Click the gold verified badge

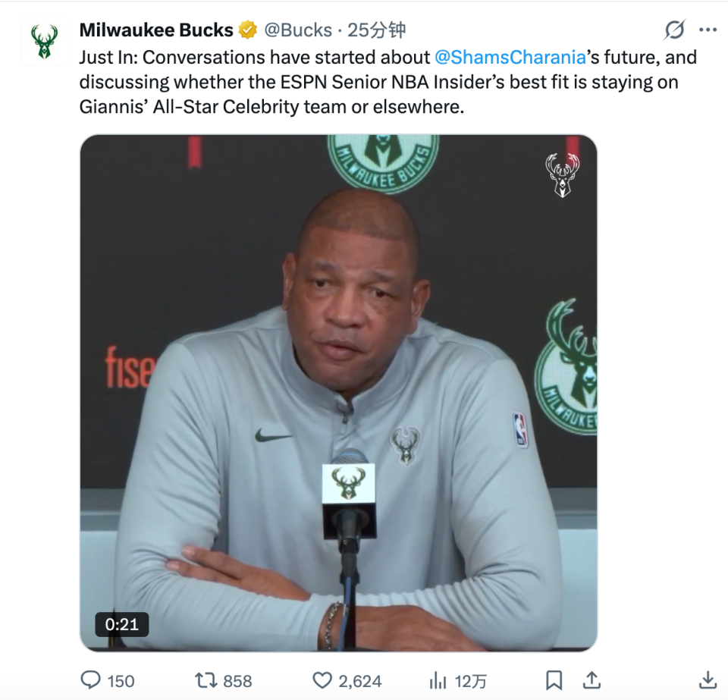(x=247, y=30)
